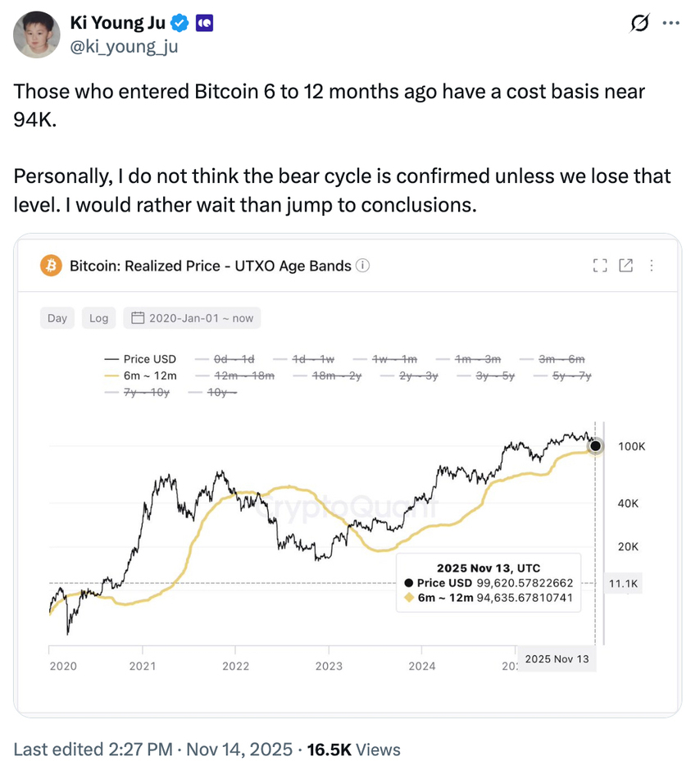Click the info icon beside chart title
The width and height of the screenshot is (700, 770).
(364, 266)
